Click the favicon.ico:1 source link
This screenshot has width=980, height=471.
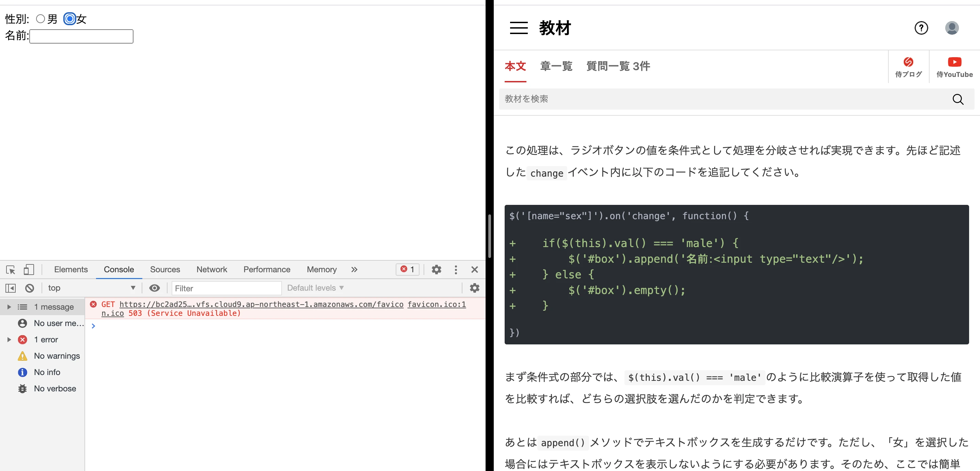pyautogui.click(x=436, y=305)
